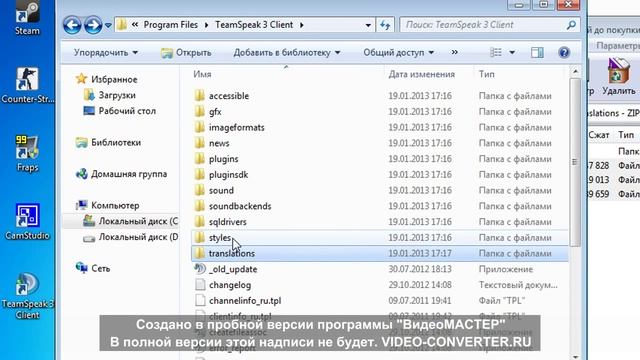Click the Открыть toolbar button
Screen dimensions: 640x360
point(186,53)
